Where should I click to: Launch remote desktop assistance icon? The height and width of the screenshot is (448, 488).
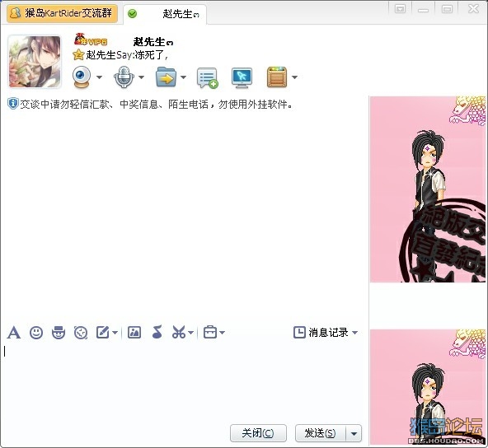pos(242,77)
